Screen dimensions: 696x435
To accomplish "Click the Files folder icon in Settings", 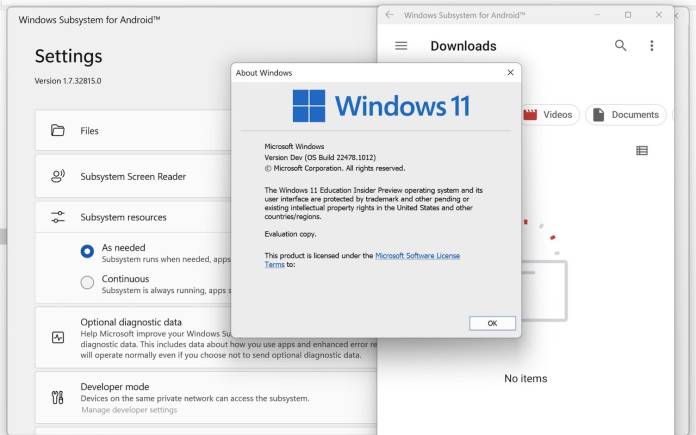I will (x=58, y=130).
